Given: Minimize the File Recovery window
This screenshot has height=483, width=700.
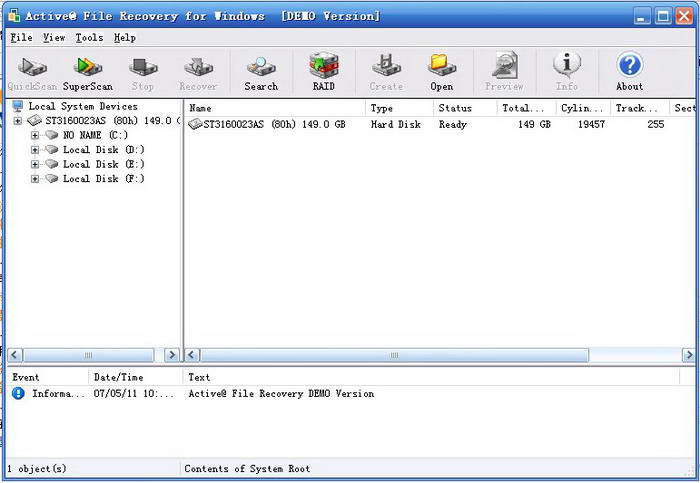Looking at the screenshot, I should (642, 17).
